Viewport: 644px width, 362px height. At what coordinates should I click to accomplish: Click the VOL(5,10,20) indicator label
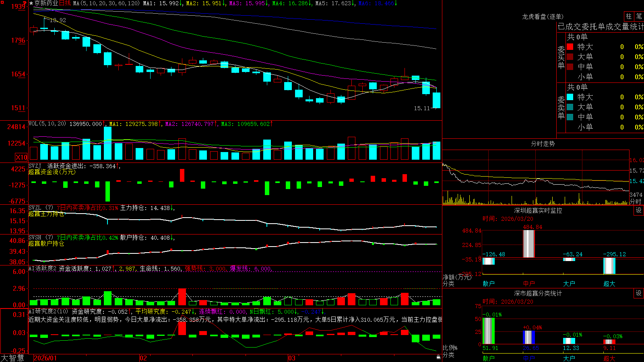(47, 124)
